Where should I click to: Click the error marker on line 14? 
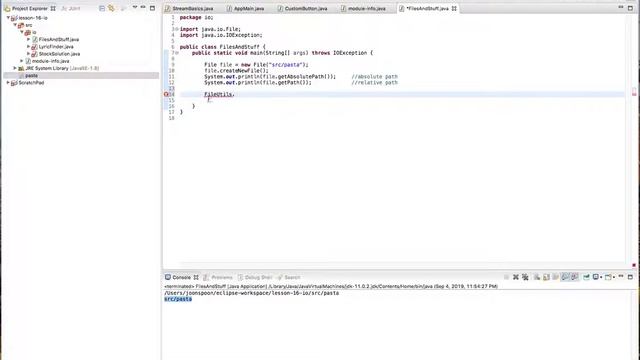pyautogui.click(x=166, y=94)
